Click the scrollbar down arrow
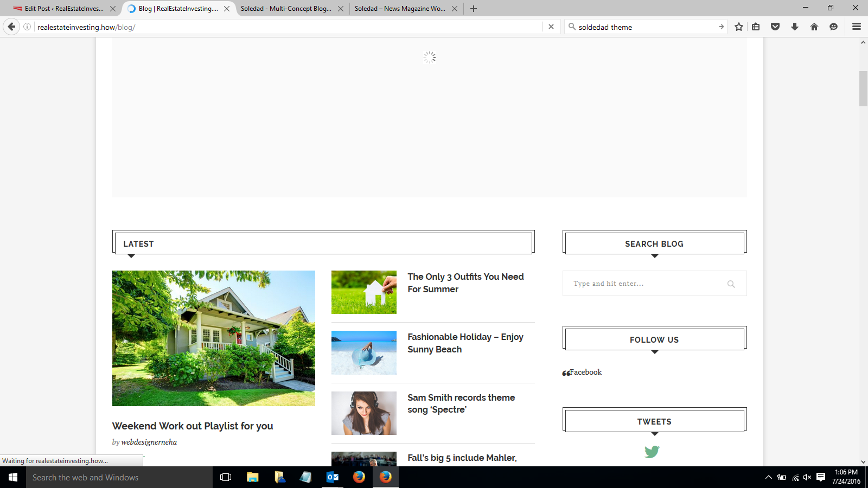Viewport: 868px width, 488px height. (863, 461)
